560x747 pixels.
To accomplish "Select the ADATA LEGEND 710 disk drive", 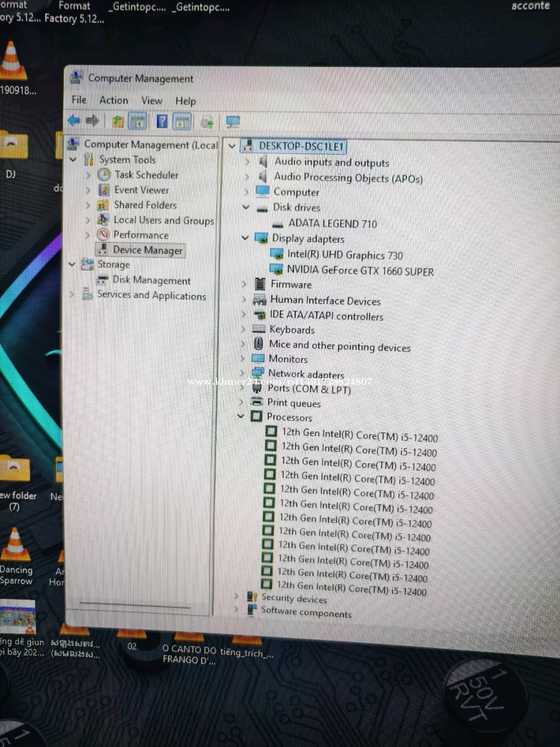I will point(332,224).
